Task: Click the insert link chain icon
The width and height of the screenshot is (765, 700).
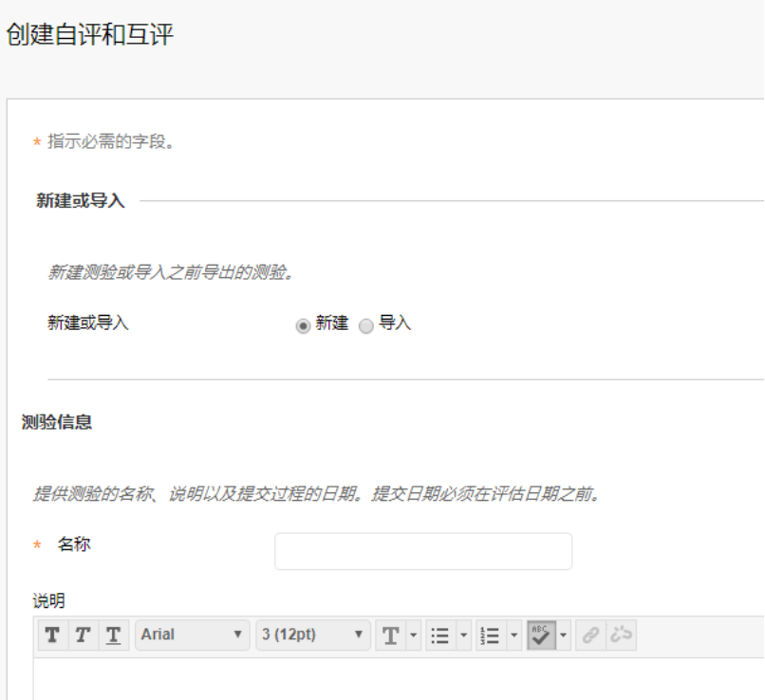Action: 590,635
